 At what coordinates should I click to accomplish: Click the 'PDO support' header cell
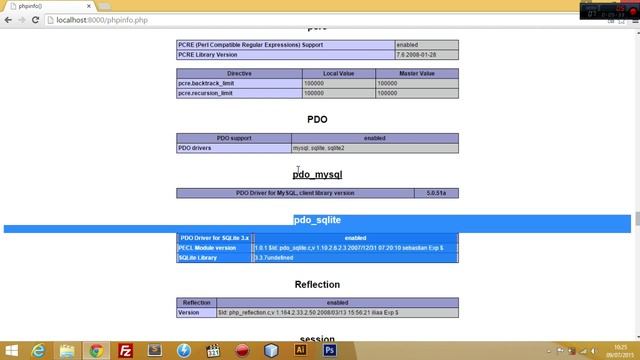pyautogui.click(x=234, y=138)
